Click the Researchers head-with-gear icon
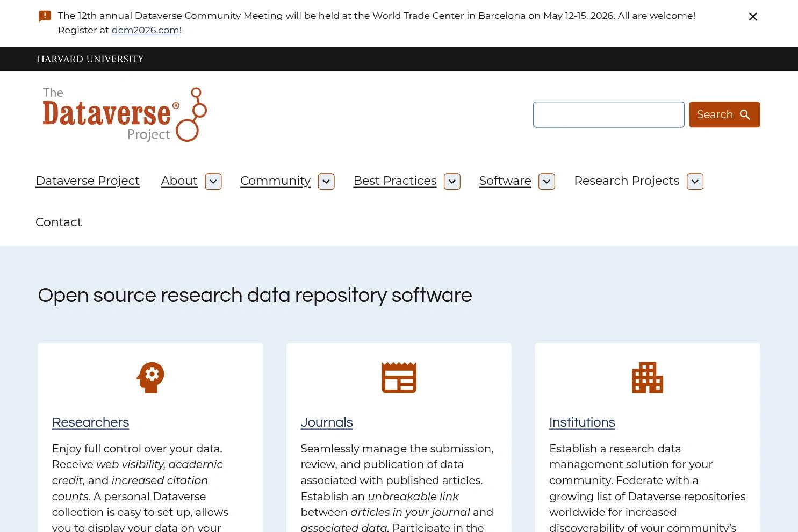Image resolution: width=798 pixels, height=532 pixels. pyautogui.click(x=150, y=377)
